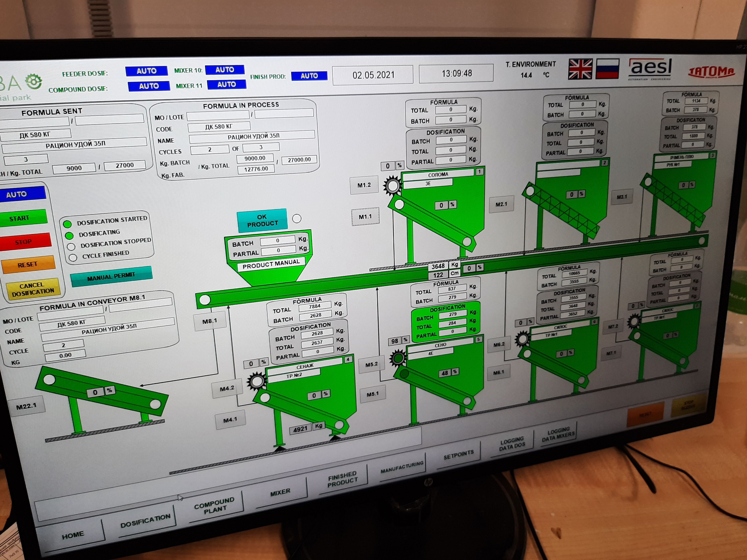Click the gear motor icon on hopper 7 СИЛОС
The image size is (747, 560).
(634, 321)
